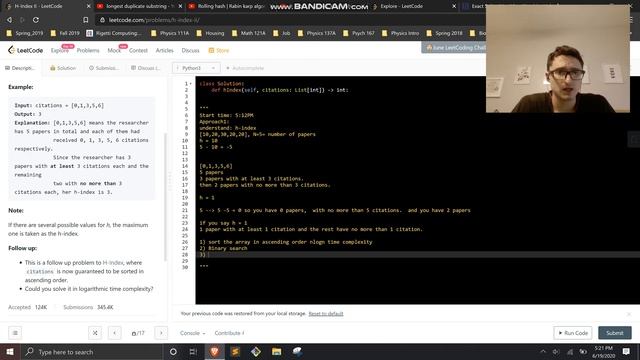Open the Housing bookmark folder
This screenshot has height=360, width=640.
tap(210, 33)
